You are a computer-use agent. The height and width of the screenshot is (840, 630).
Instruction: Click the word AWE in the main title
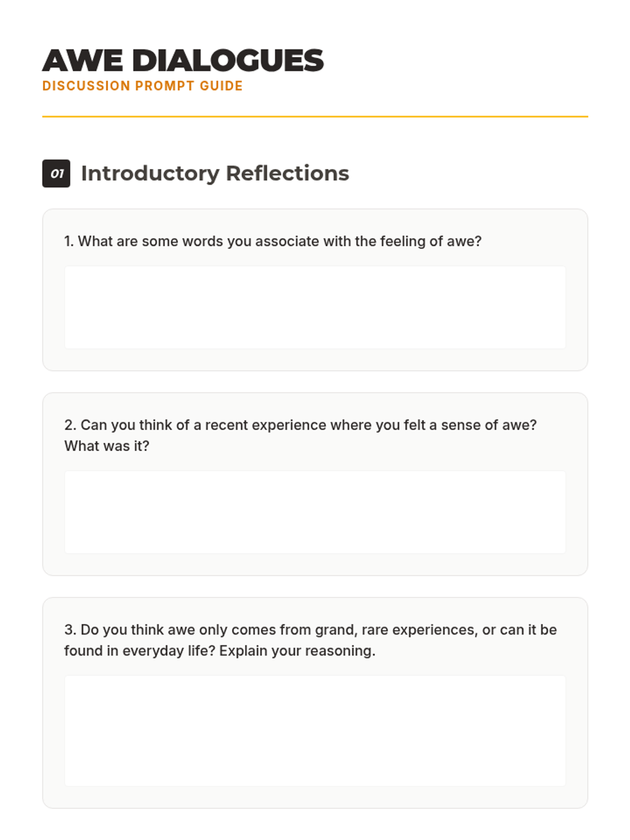click(83, 60)
